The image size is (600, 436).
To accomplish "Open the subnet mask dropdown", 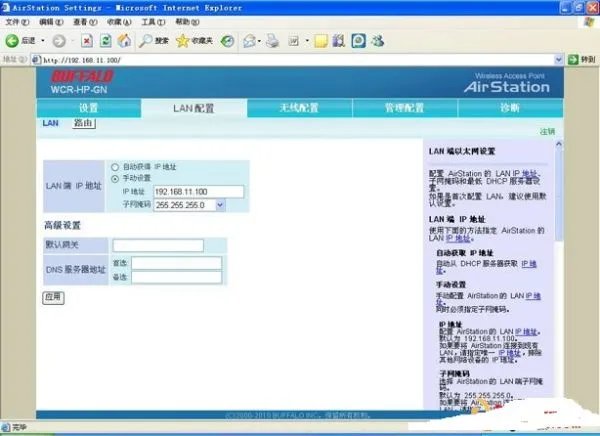I will coord(220,205).
